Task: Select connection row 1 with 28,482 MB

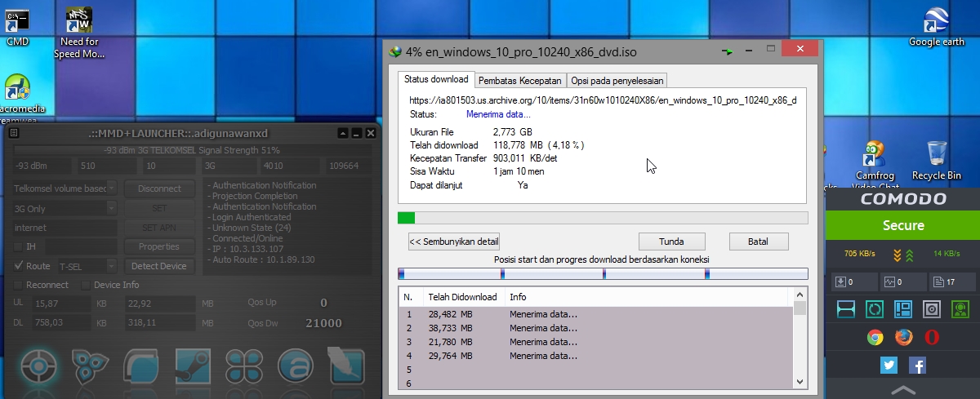Action: pyautogui.click(x=595, y=313)
